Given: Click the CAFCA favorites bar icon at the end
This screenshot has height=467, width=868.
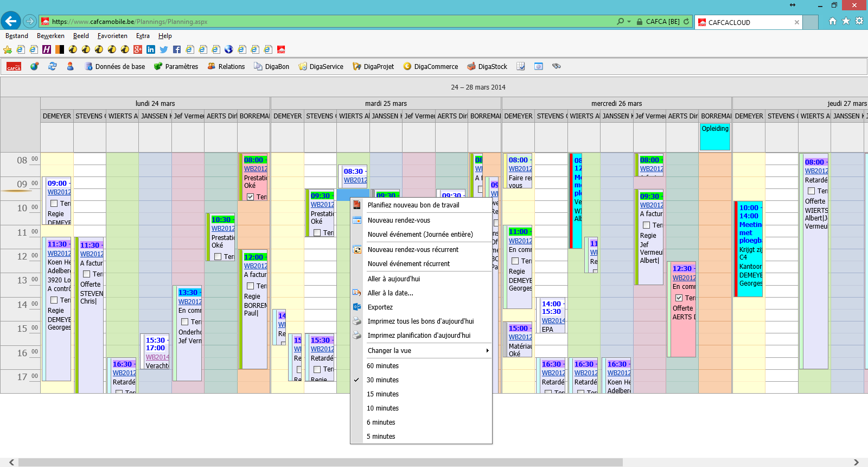Looking at the screenshot, I should click(281, 49).
